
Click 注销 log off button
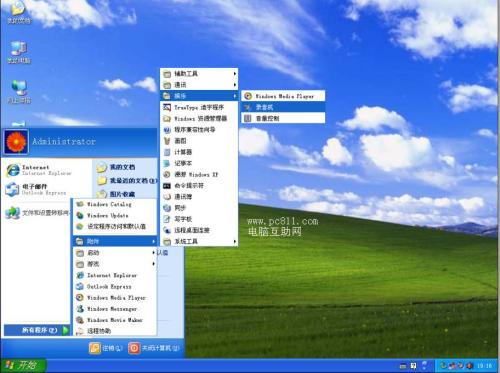click(106, 348)
